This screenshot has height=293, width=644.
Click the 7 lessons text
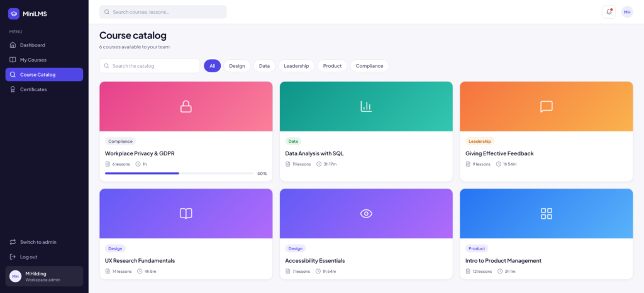pyautogui.click(x=301, y=271)
